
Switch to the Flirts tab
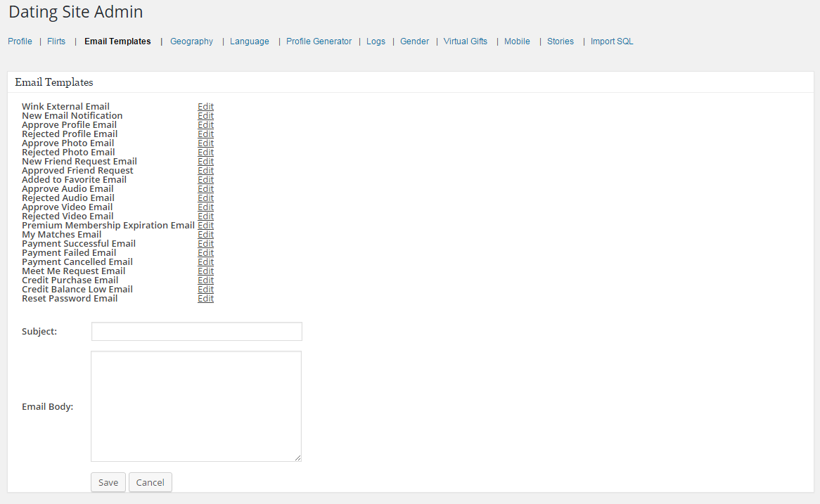(56, 41)
